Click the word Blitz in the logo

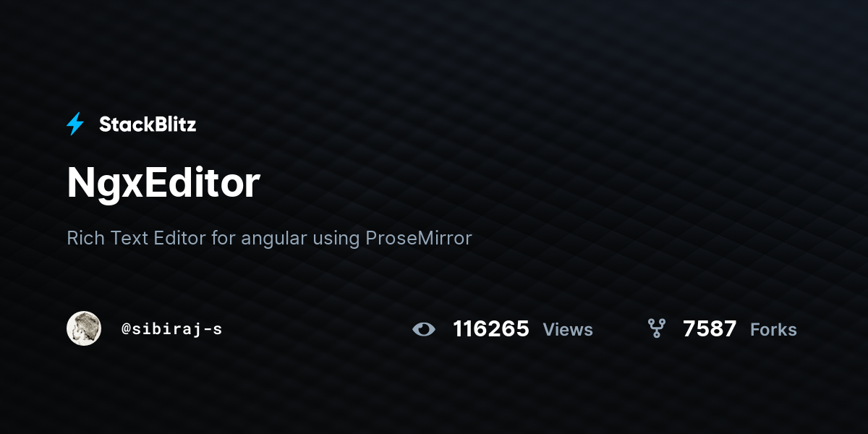click(171, 124)
